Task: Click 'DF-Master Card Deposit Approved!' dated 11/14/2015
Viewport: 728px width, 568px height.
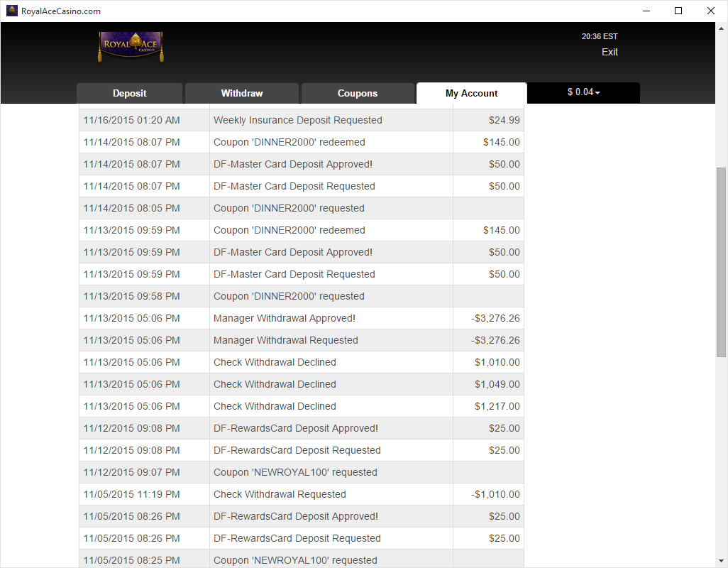Action: pos(293,165)
